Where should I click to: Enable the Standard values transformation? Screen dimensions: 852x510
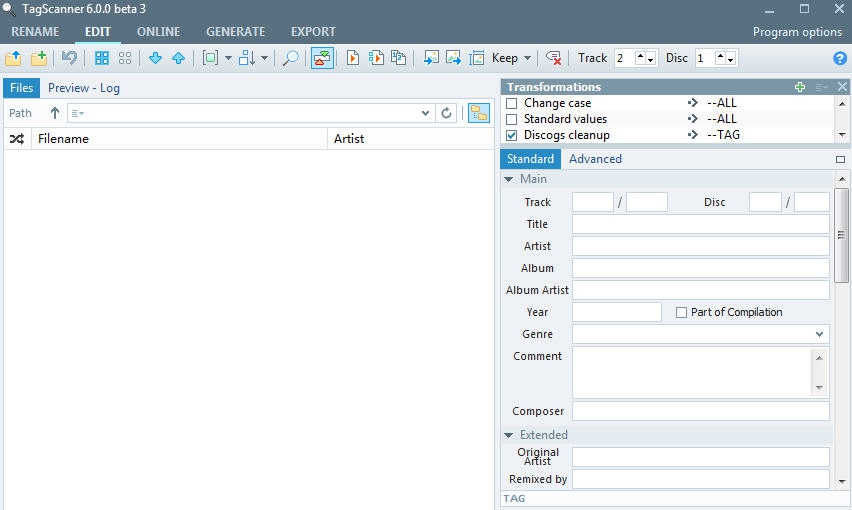[511, 119]
